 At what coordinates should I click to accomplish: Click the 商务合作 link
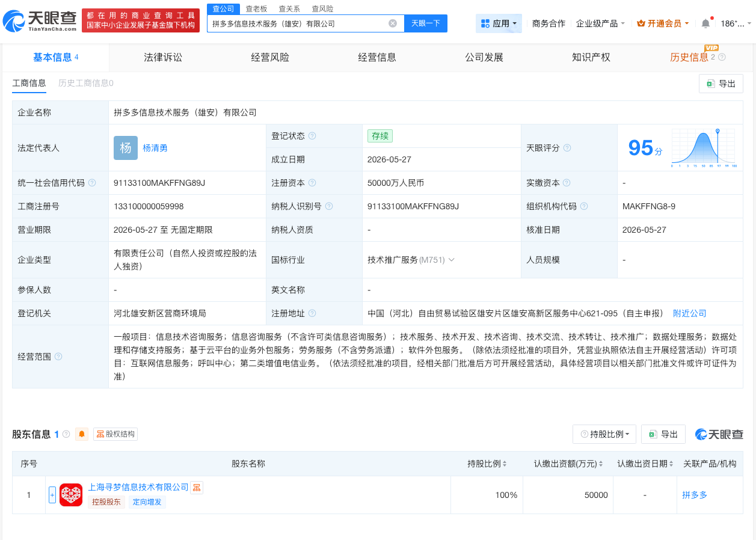(x=549, y=23)
